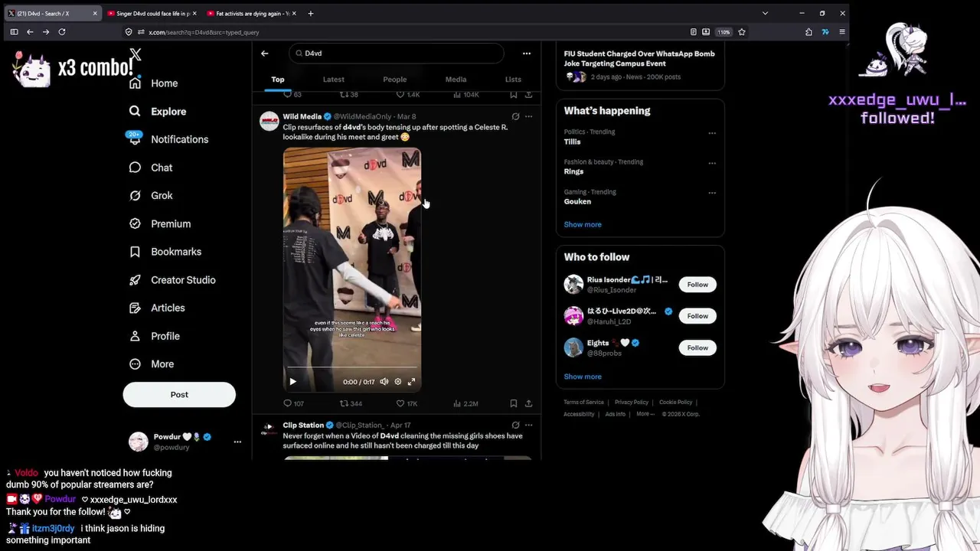Open the list-all-tabs dropdown in the browser
Viewport: 980px width, 551px height.
(x=765, y=13)
